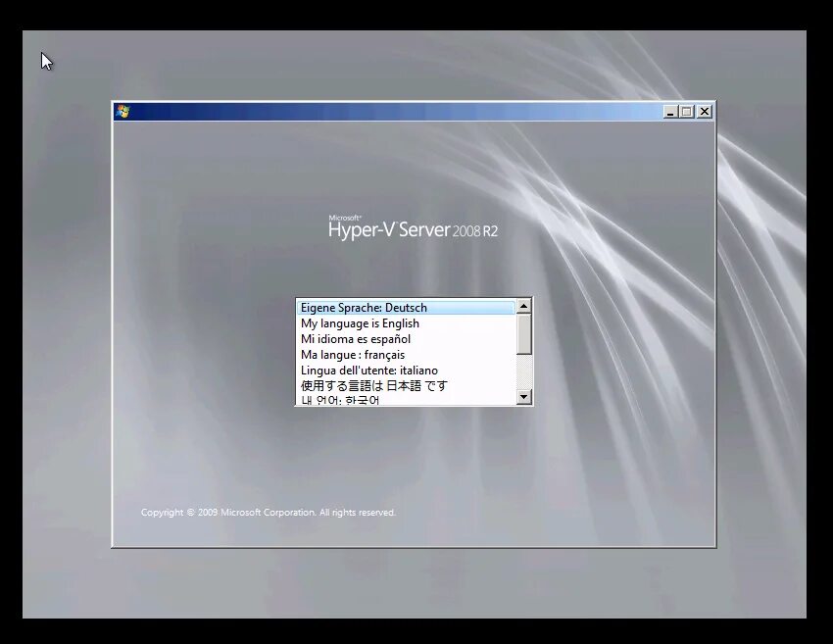Select Ma langue : français

(406, 355)
